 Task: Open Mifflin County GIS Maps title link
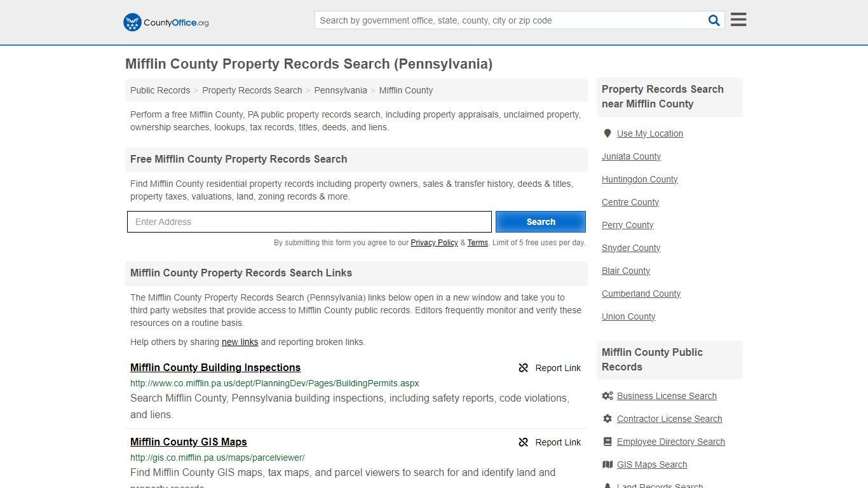click(189, 442)
